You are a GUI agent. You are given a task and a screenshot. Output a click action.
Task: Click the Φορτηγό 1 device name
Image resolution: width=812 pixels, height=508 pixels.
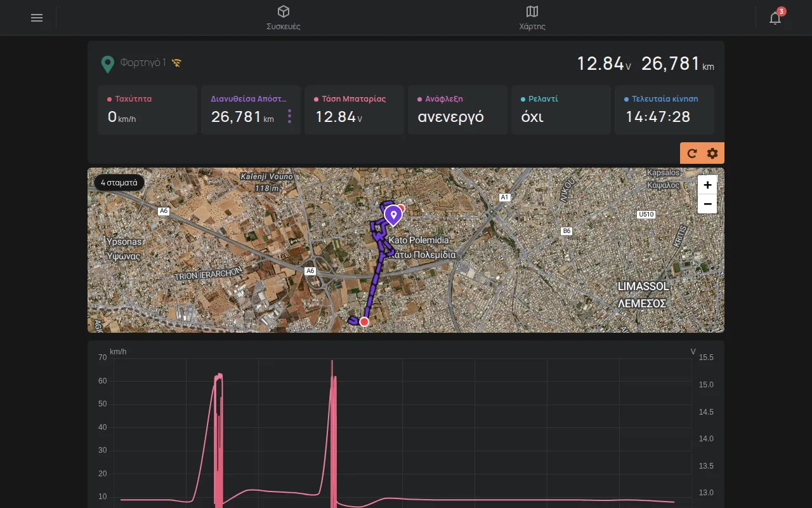[143, 63]
